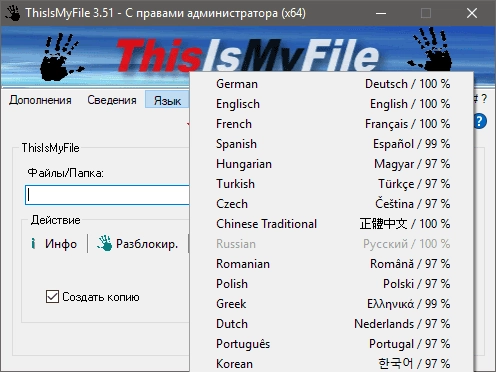This screenshot has height=372, width=496.
Task: Click the Инфо button
Action: (54, 244)
